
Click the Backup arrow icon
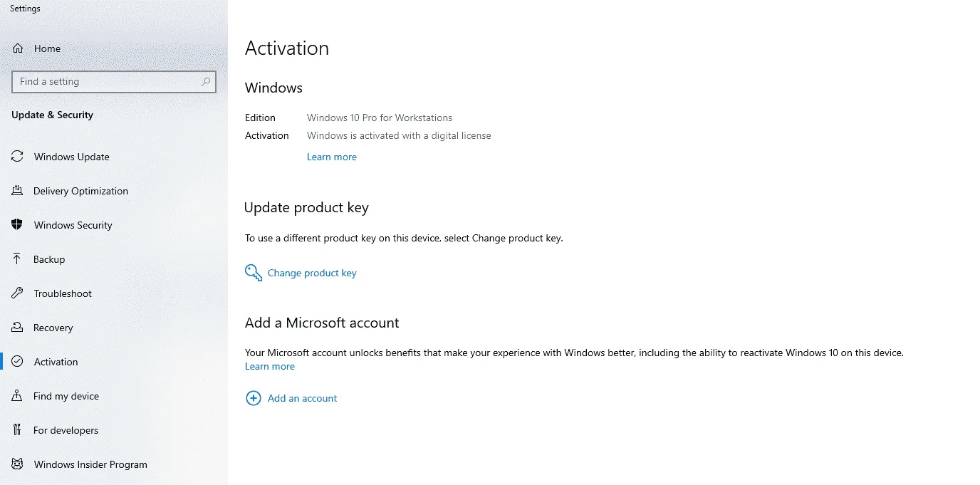click(x=18, y=259)
